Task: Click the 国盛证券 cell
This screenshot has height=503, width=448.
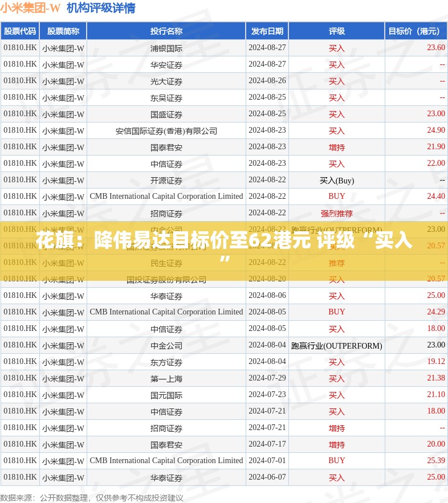Action: click(x=166, y=114)
